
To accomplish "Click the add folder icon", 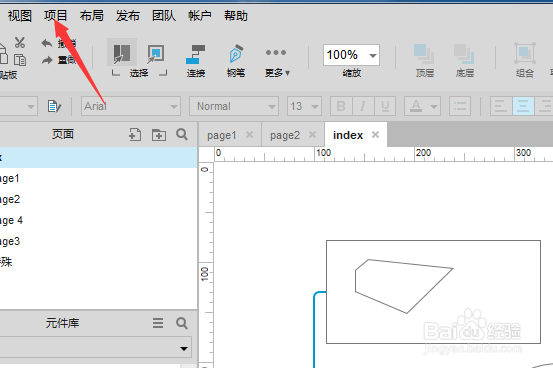I will click(x=159, y=135).
